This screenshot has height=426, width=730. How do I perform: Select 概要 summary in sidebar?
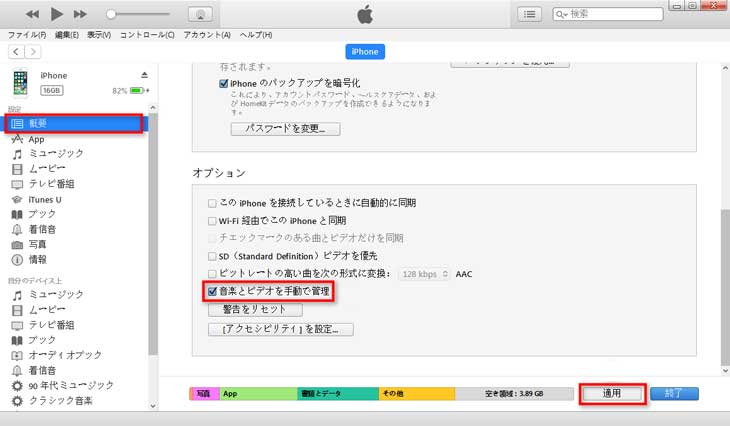(x=74, y=123)
